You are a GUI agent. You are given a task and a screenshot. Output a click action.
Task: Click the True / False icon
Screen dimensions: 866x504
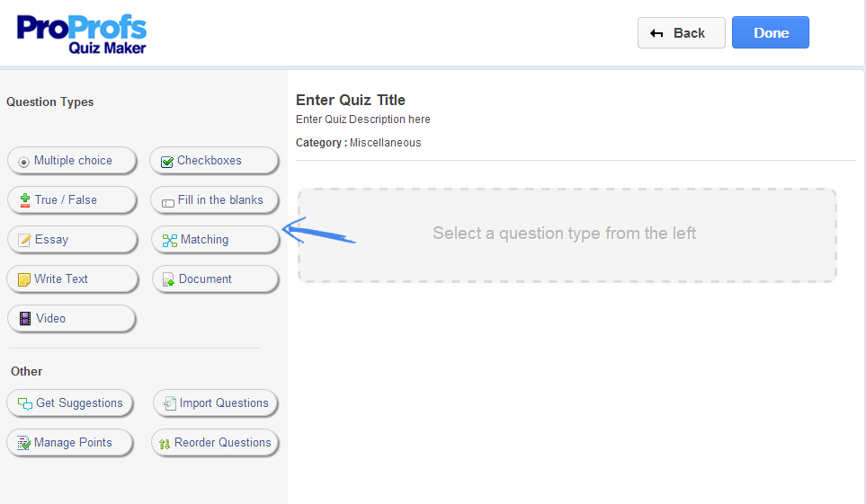click(x=24, y=200)
